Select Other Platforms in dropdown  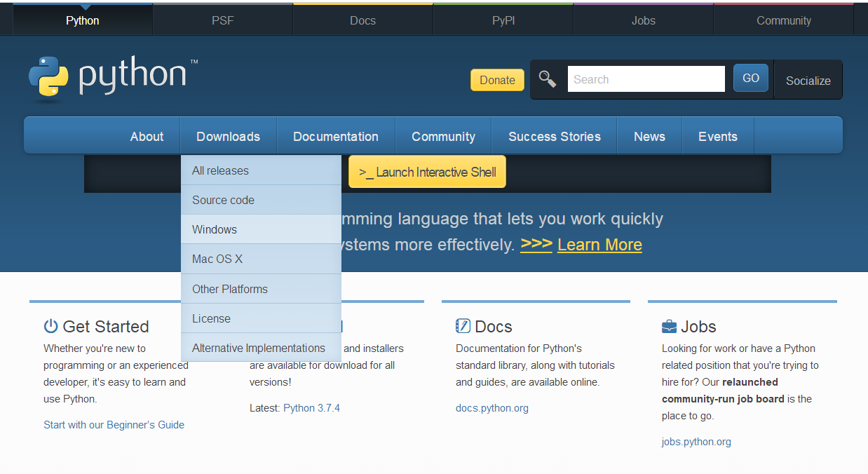tap(261, 289)
